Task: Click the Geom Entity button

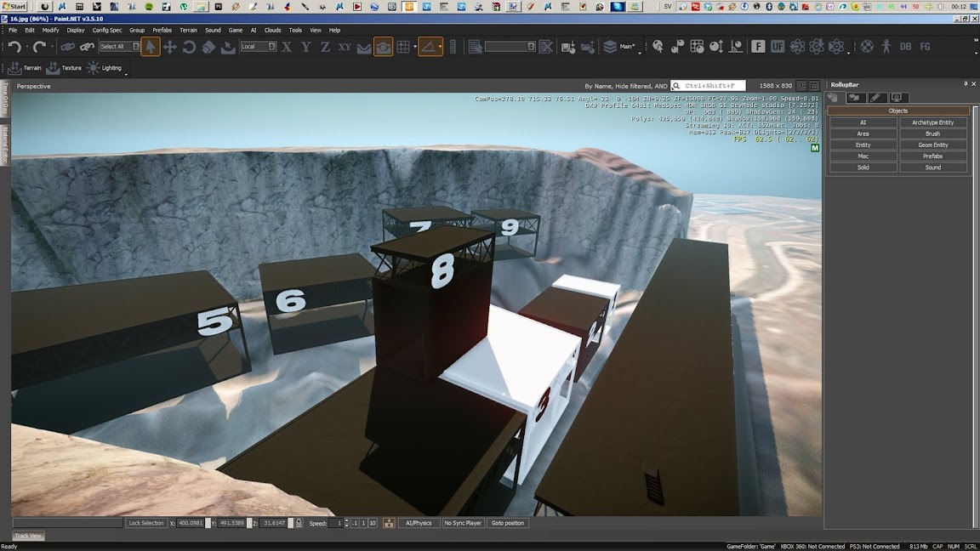Action: coord(932,145)
